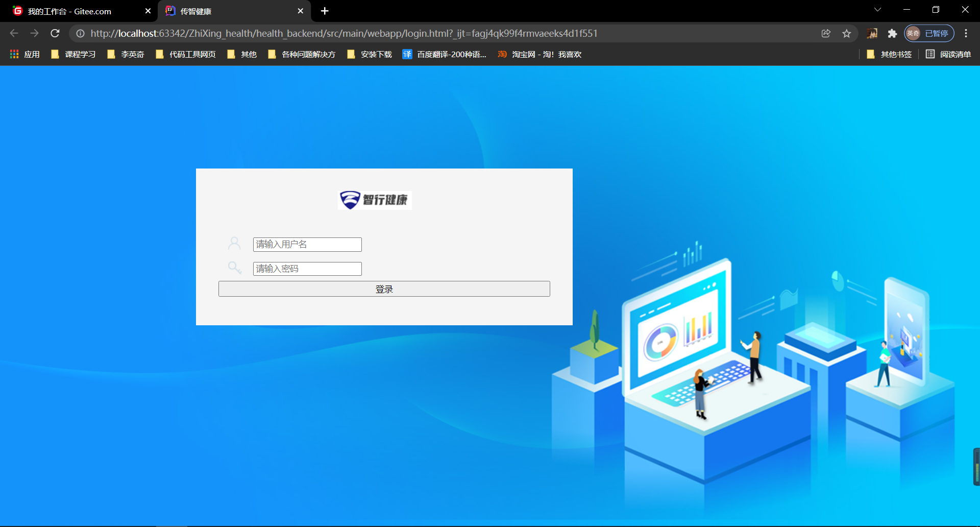The image size is (980, 527).
Task: Click the 智行健康 logo
Action: pyautogui.click(x=375, y=200)
